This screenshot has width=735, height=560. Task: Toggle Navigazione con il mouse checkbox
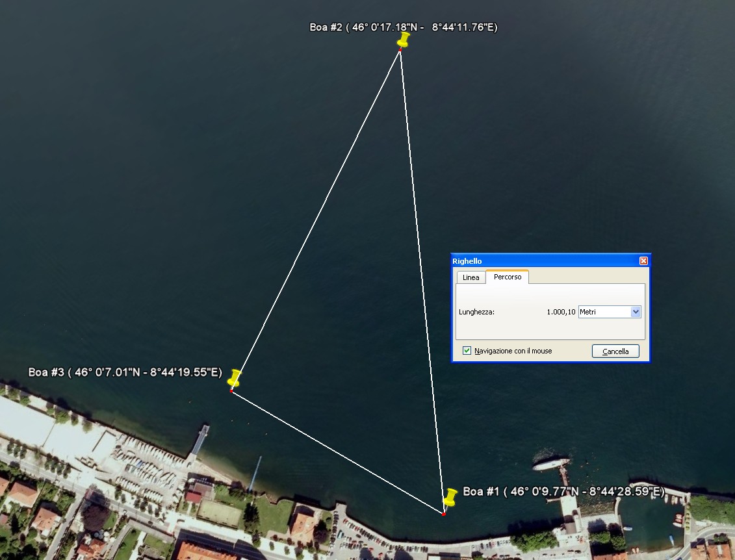click(x=467, y=351)
